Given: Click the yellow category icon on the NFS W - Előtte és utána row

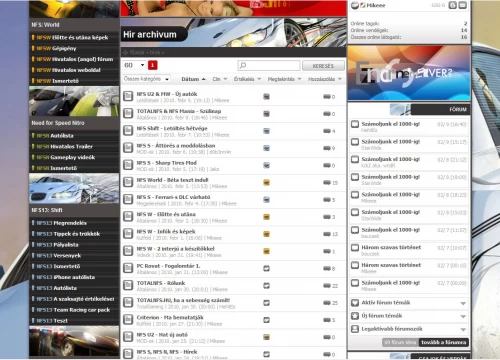Looking at the screenshot, I should (266, 217).
